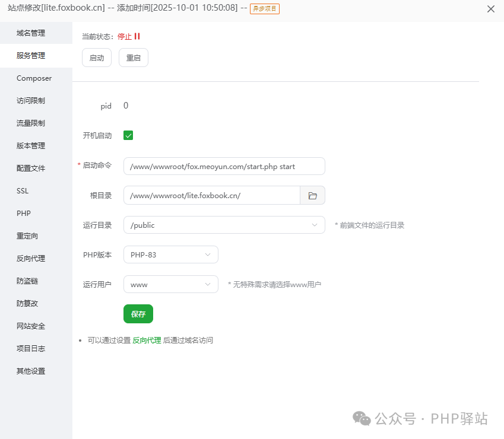This screenshot has width=504, height=439.
Task: Focus the 启动命令 input field
Action: point(224,166)
